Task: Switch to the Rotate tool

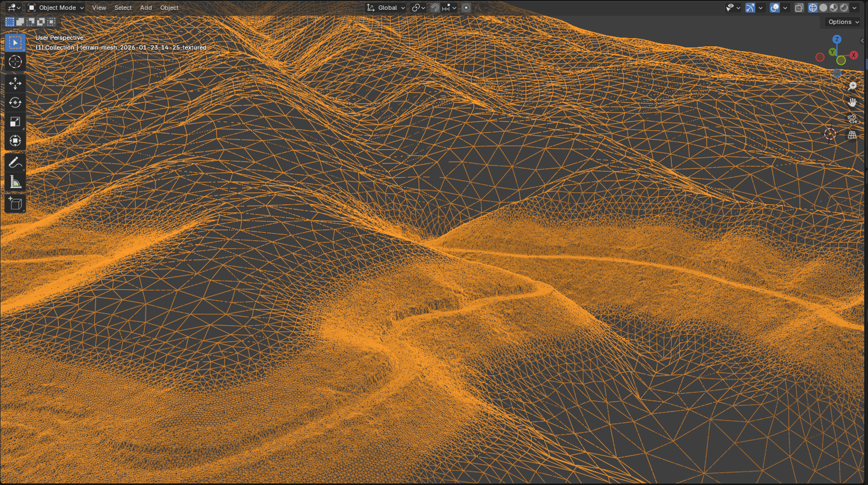Action: point(15,102)
